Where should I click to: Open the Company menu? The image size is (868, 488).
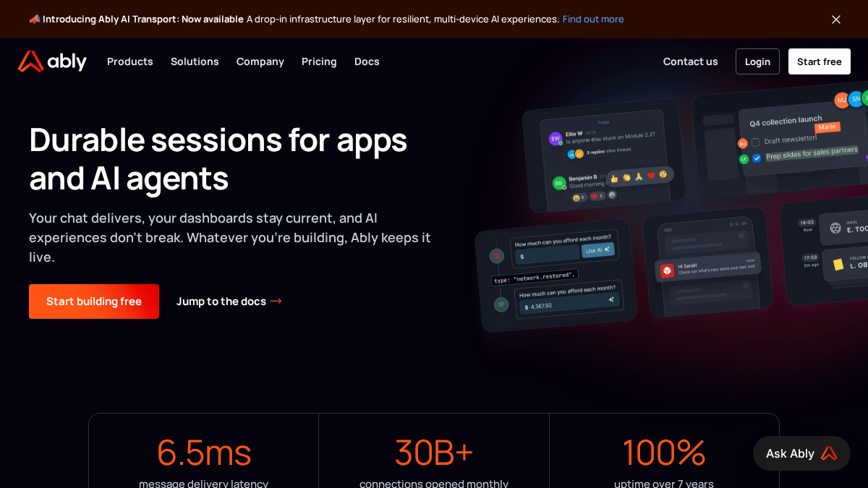pyautogui.click(x=260, y=61)
